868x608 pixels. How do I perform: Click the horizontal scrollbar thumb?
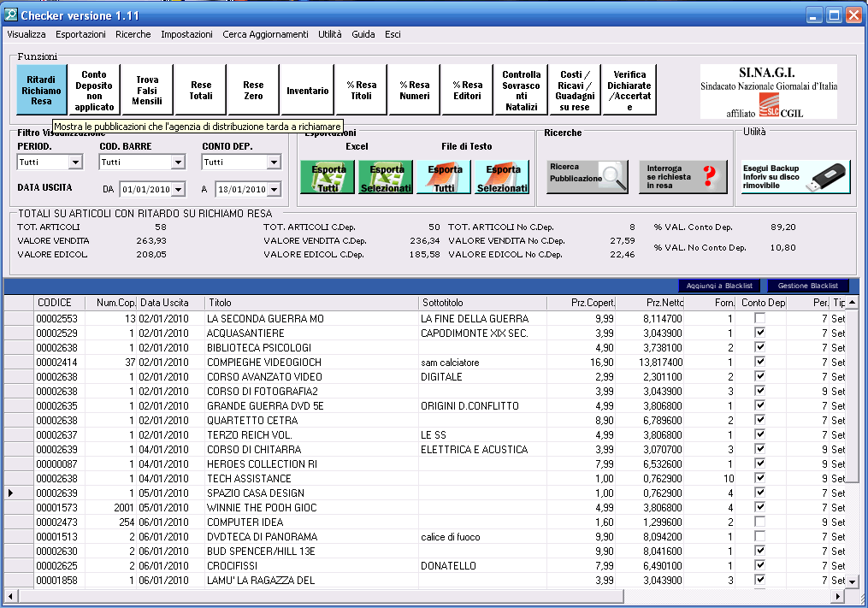(x=321, y=596)
